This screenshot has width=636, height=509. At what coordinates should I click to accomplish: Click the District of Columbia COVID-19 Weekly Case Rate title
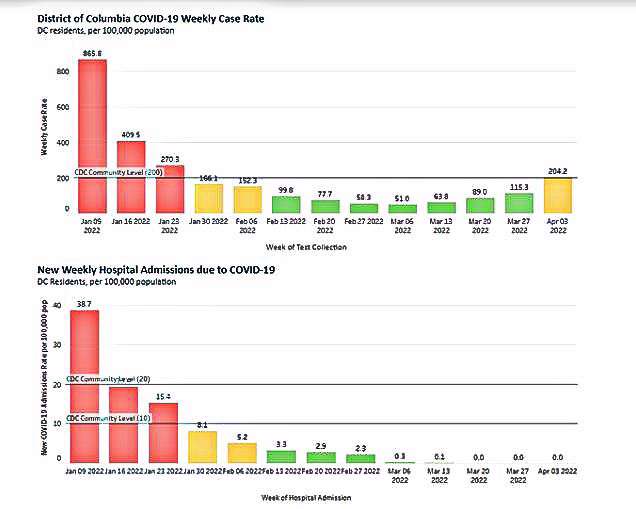coord(158,20)
